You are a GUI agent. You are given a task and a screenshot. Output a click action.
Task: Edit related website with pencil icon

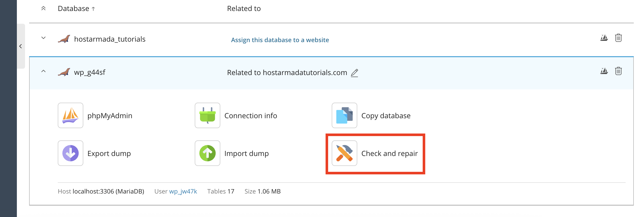pos(354,73)
